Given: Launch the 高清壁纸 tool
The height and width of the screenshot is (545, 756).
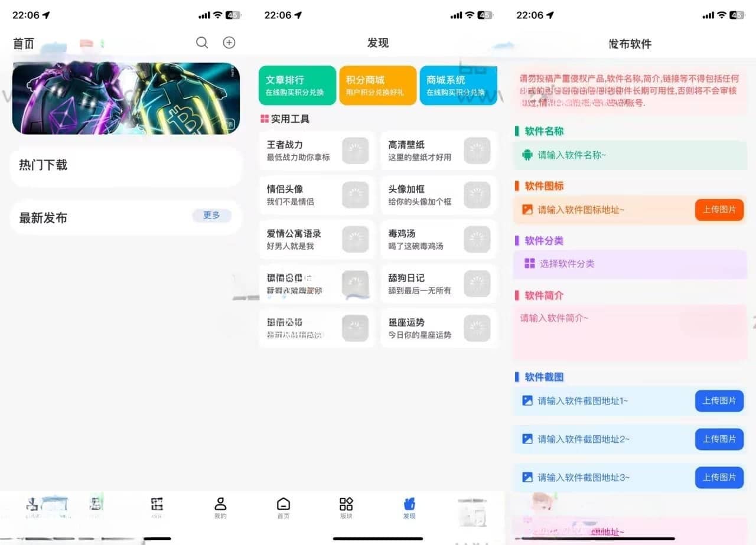Looking at the screenshot, I should coord(438,151).
